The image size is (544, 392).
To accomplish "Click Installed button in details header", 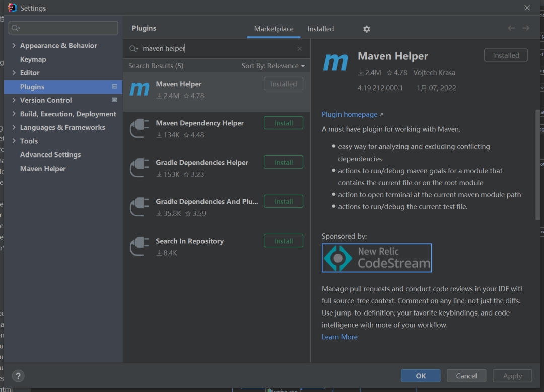I will (506, 55).
